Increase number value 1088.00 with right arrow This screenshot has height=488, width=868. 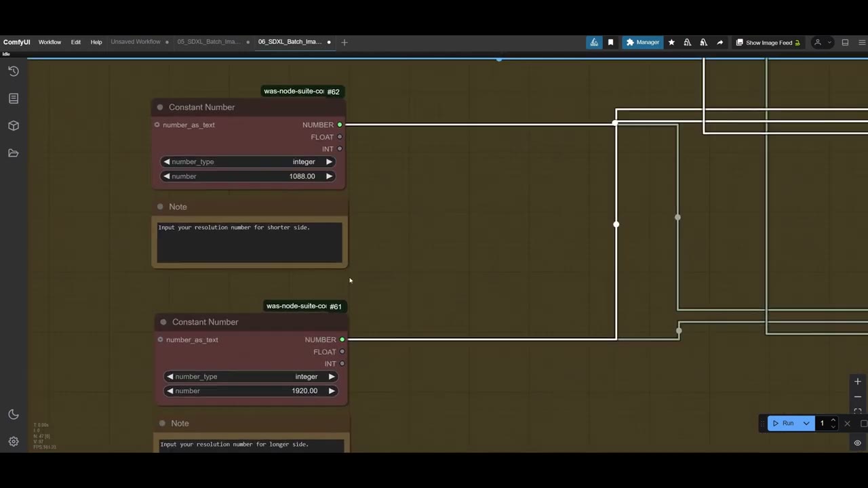point(329,176)
